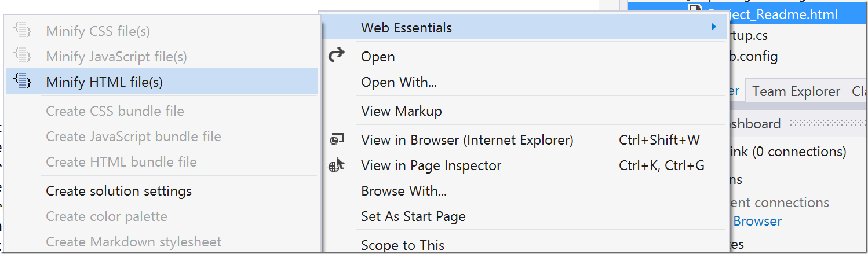Viewport: 868px width, 254px height.
Task: Click the Browser link in panel
Action: tap(757, 221)
